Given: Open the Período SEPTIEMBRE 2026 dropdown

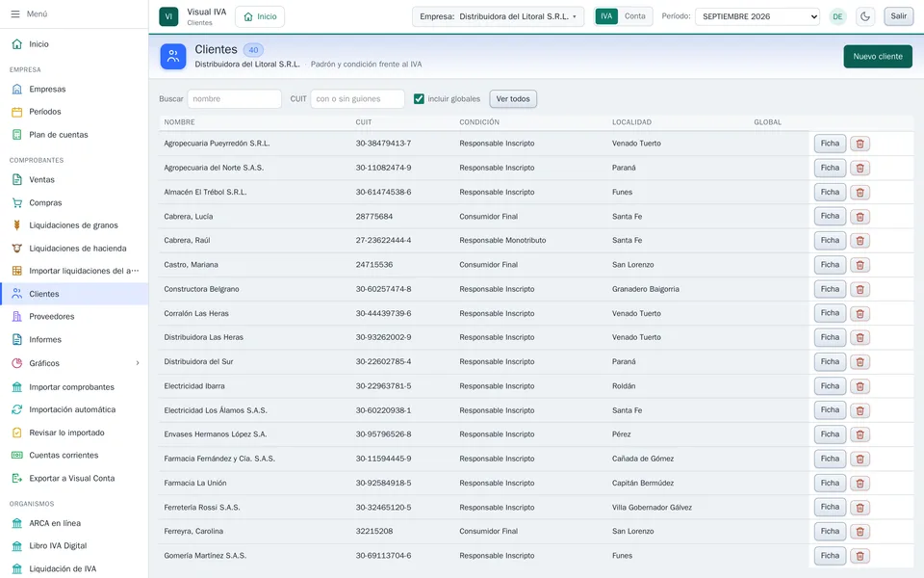Looking at the screenshot, I should [x=757, y=16].
